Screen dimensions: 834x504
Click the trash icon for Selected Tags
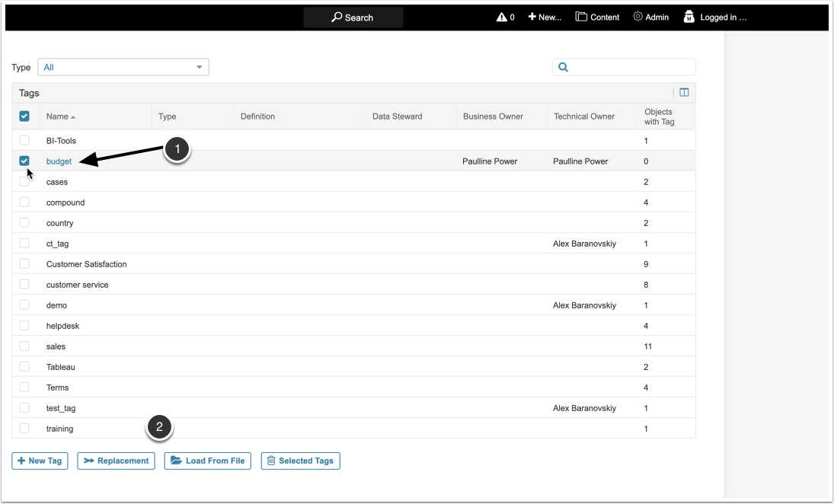(270, 461)
